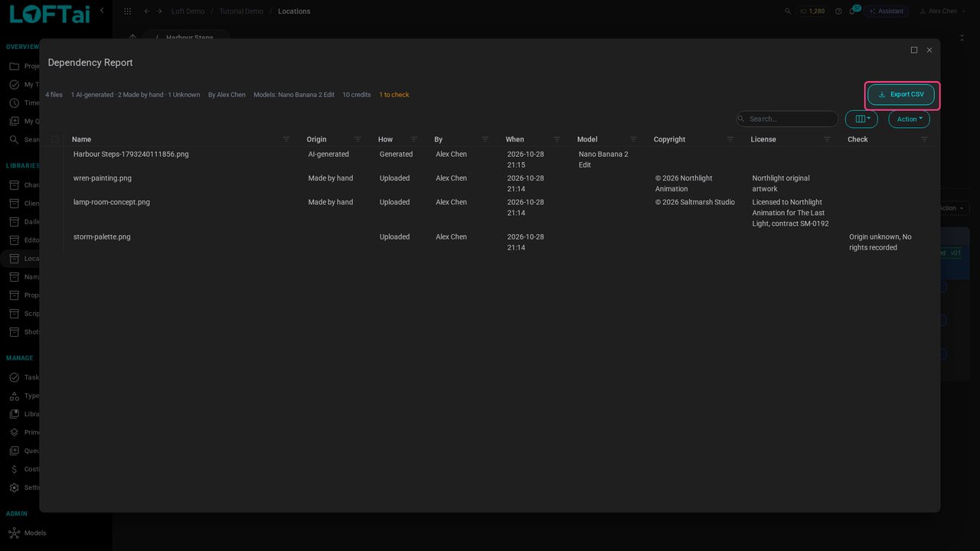Collapse the LOFTai sidebar
The width and height of the screenshot is (980, 551).
[x=103, y=11]
